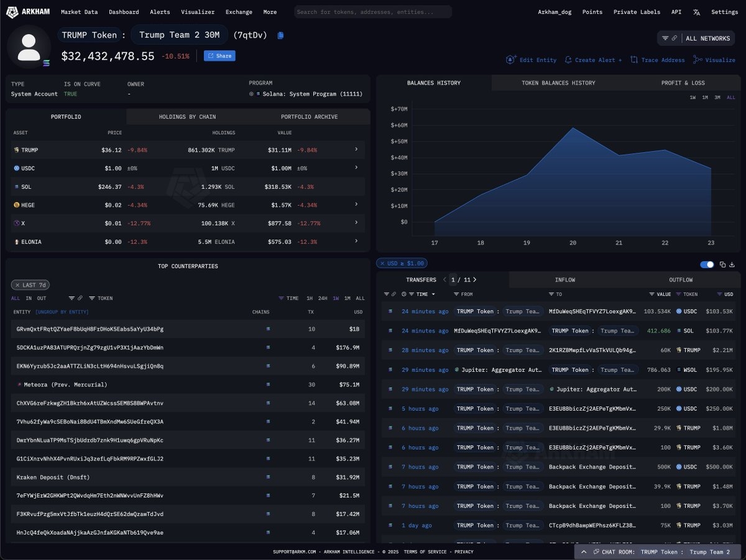Expand the TRUMP asset row chevron
The image size is (746, 560).
[x=356, y=150]
